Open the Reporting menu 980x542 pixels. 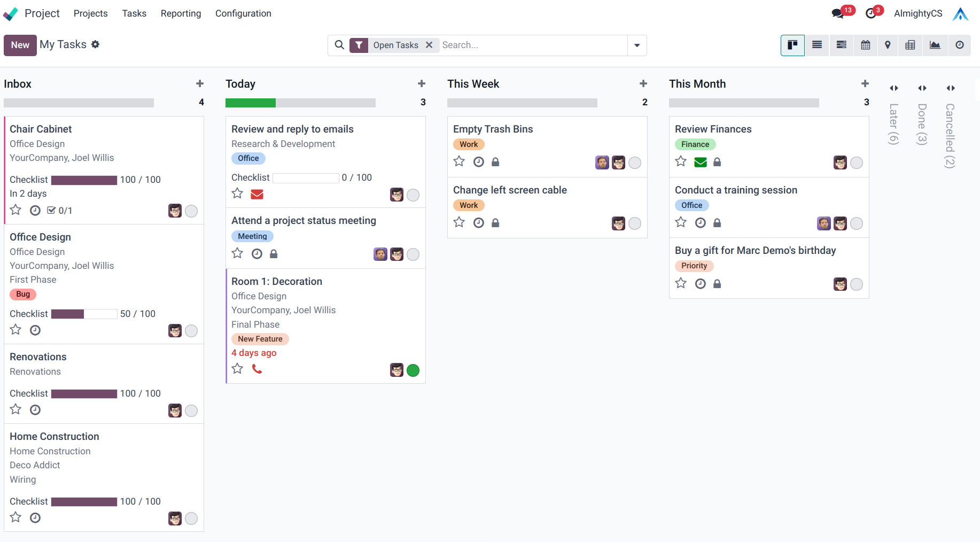pos(181,13)
